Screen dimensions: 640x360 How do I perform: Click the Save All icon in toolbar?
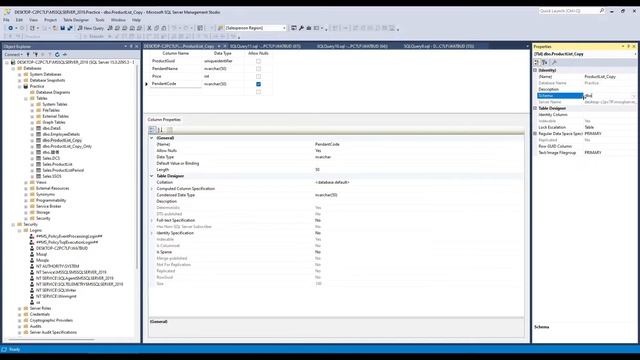69,28
